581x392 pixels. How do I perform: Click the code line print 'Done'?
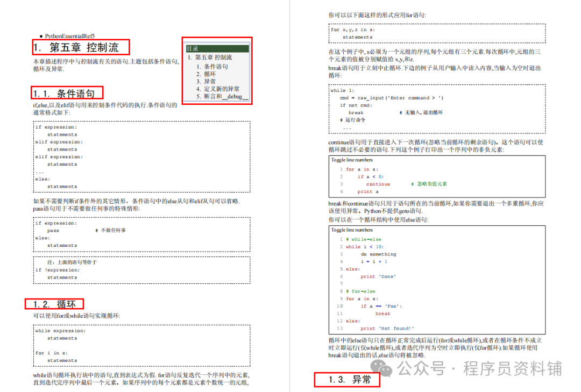pos(378,276)
